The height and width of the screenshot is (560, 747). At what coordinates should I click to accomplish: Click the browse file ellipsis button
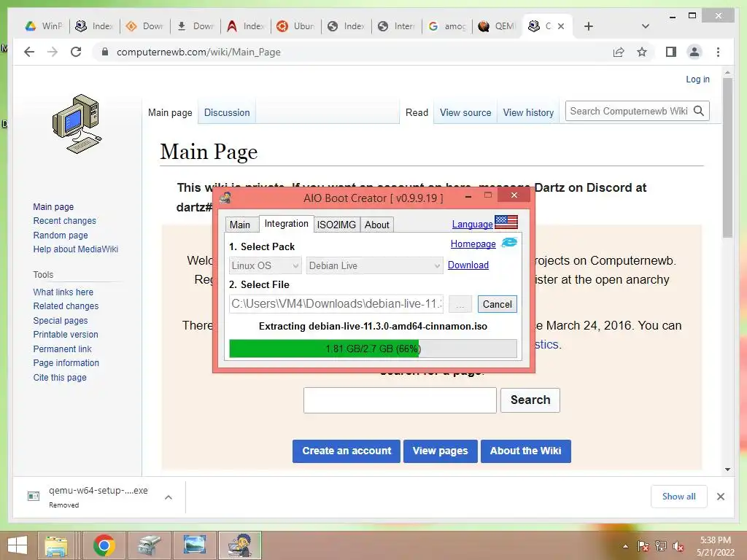[460, 304]
